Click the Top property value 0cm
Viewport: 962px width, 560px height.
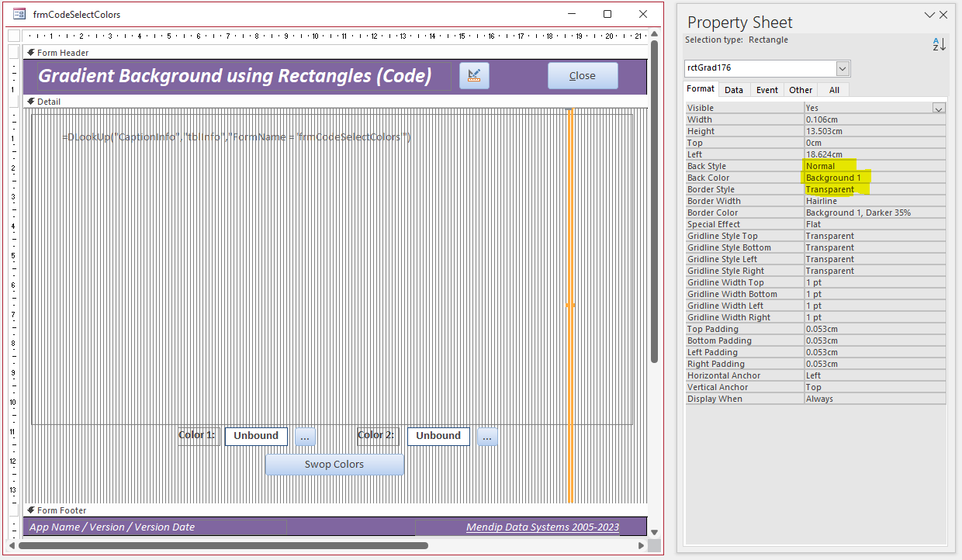pos(875,143)
